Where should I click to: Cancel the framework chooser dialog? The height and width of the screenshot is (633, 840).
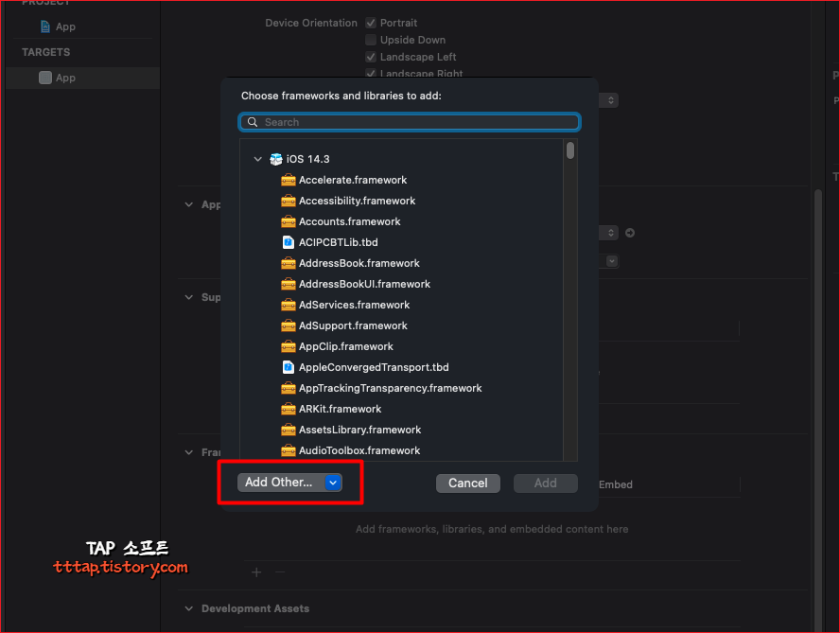pyautogui.click(x=467, y=483)
